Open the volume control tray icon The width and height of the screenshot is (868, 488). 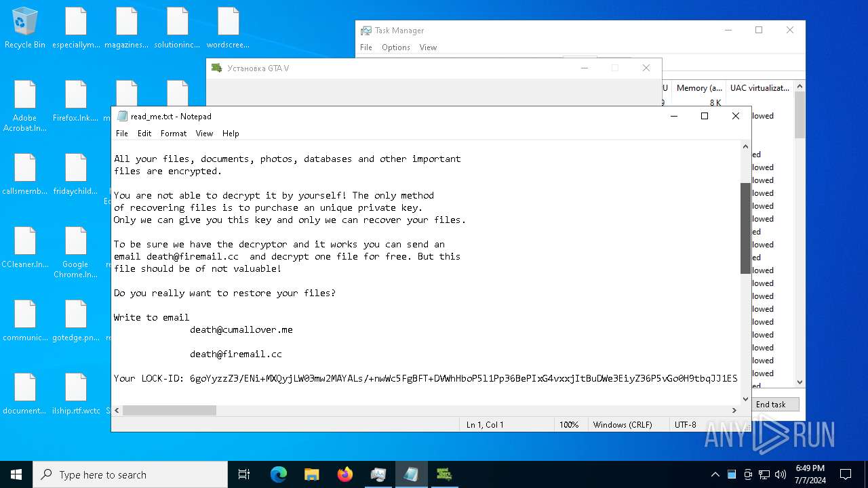pyautogui.click(x=781, y=474)
